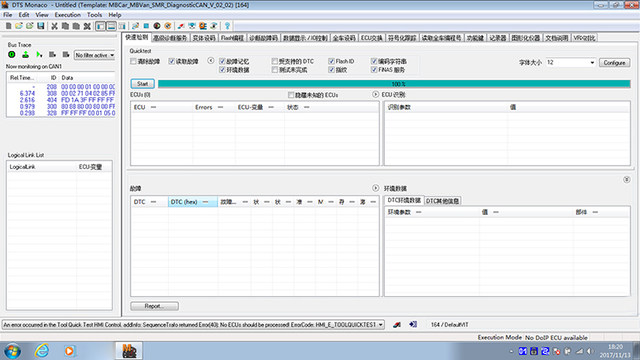Click the left-arrow collapse button beside 读取故障
The width and height of the screenshot is (640, 360).
(211, 61)
